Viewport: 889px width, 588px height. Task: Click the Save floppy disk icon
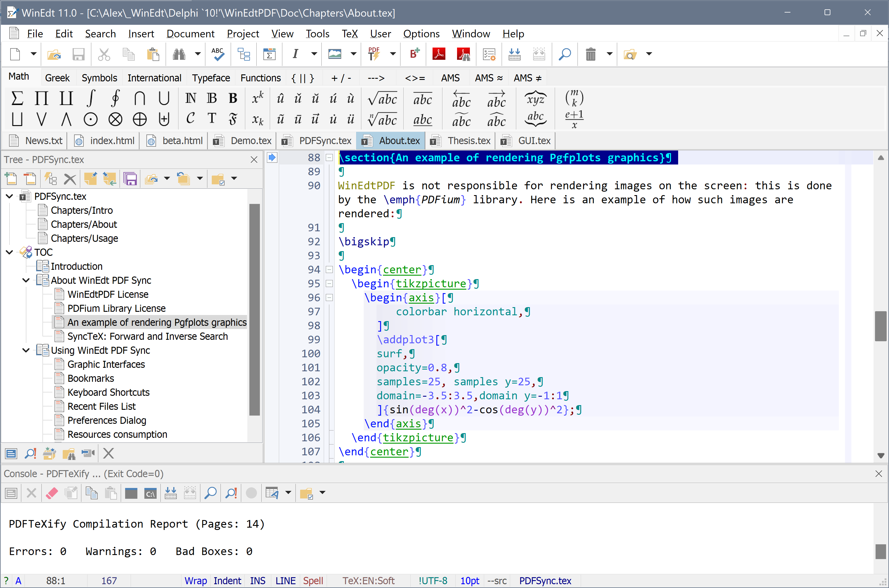click(78, 54)
